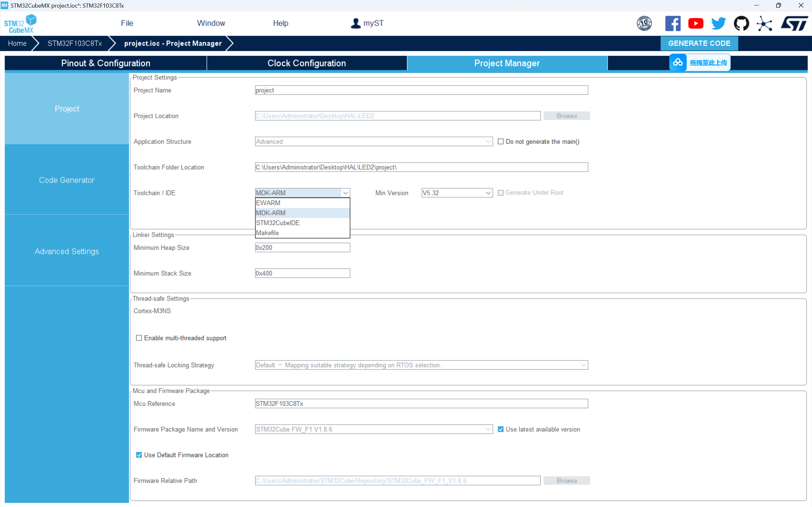
Task: Select MDK-ARM option in the open list
Action: point(302,213)
